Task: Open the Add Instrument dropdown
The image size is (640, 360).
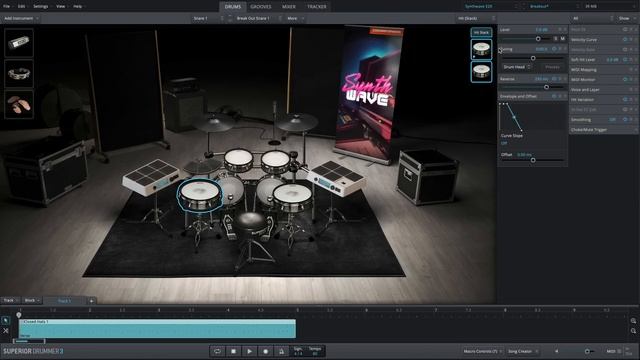Action: point(21,18)
